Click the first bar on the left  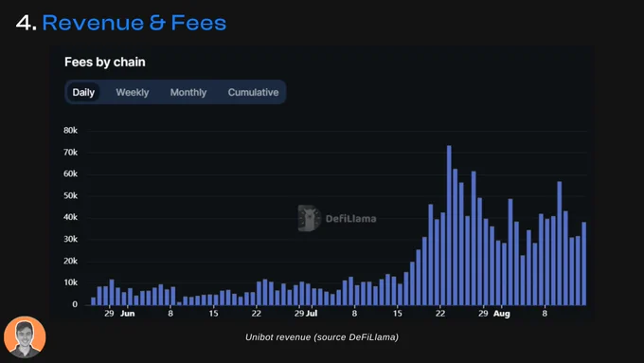tap(93, 301)
